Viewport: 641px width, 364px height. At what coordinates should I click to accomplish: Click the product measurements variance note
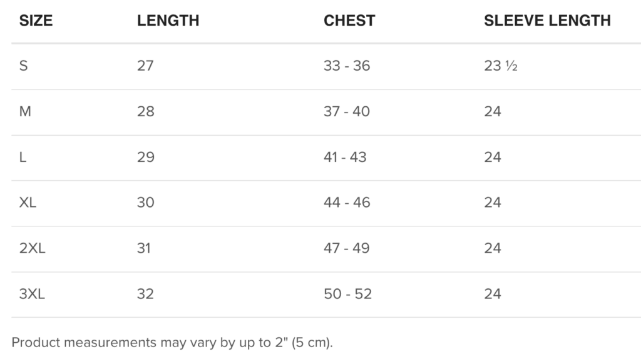click(x=172, y=343)
